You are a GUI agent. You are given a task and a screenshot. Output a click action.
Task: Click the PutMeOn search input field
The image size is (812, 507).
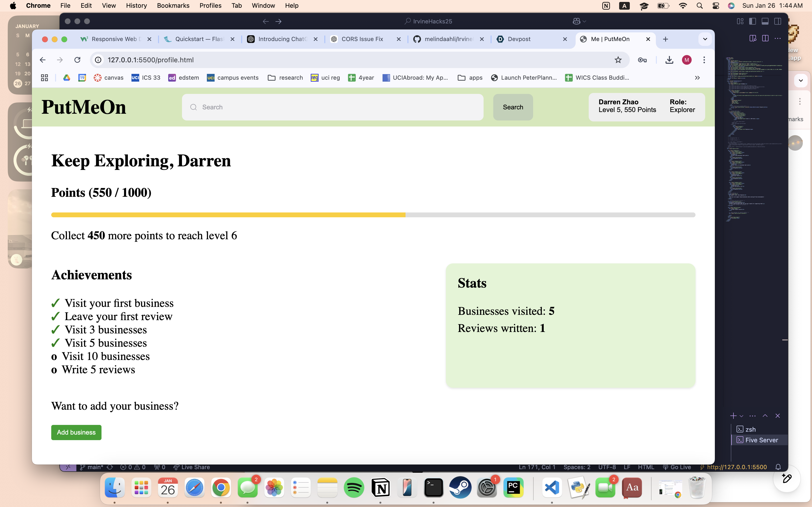tap(332, 107)
